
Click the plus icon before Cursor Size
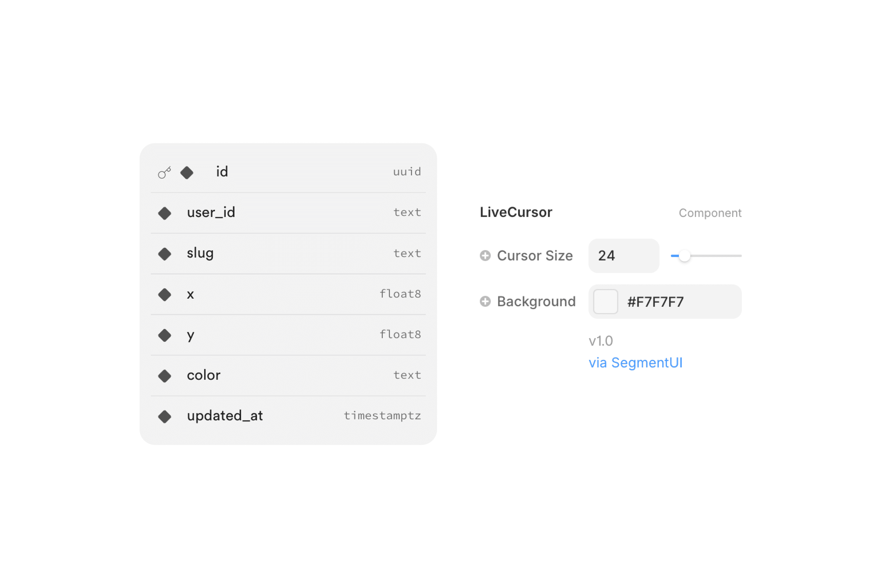click(485, 255)
